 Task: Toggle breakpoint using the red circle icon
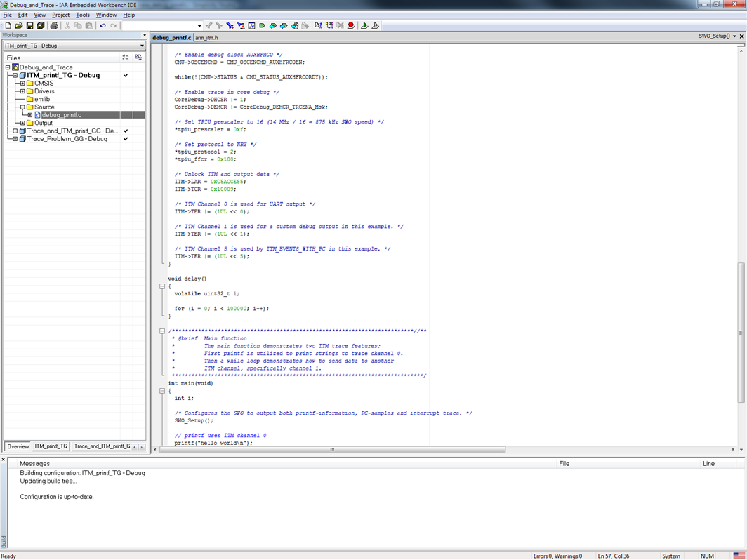point(351,26)
